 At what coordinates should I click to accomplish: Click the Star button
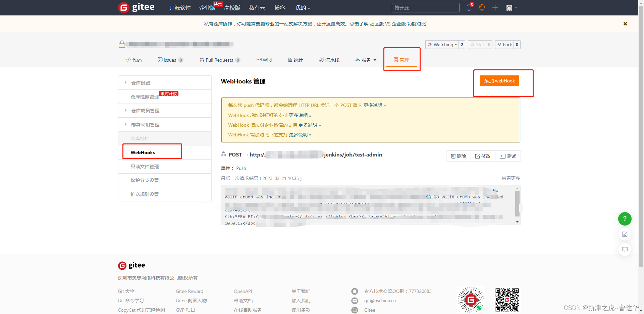[477, 45]
